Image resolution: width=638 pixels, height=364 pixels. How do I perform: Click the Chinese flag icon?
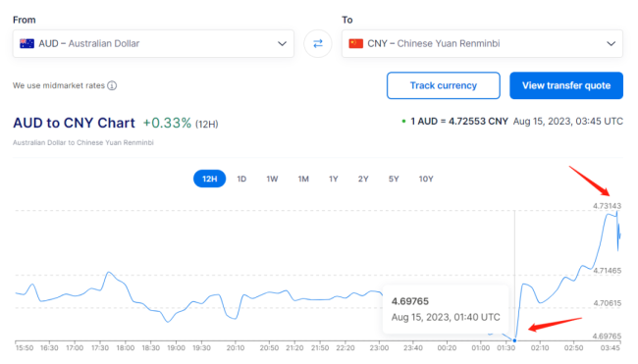(355, 43)
